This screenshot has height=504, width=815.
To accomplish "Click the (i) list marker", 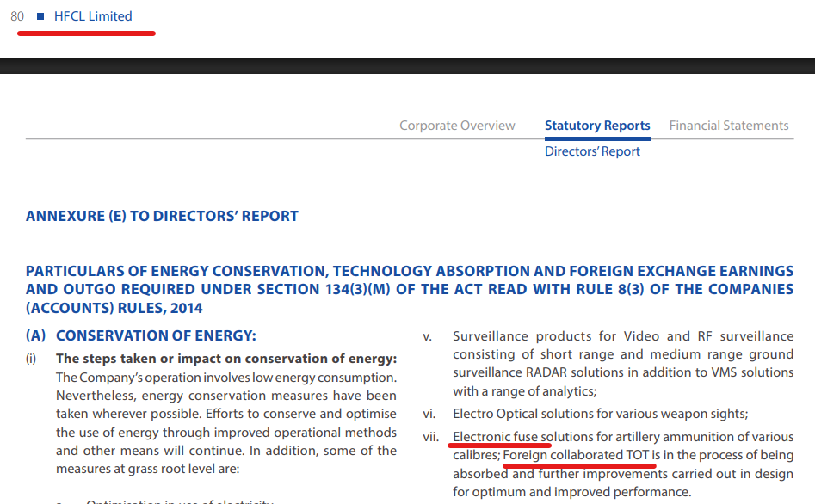I will 32,359.
